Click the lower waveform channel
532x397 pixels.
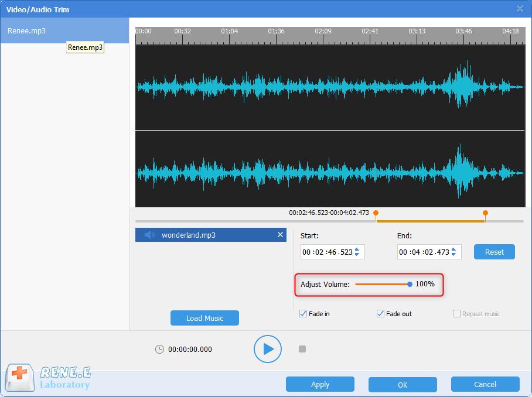tap(330, 169)
